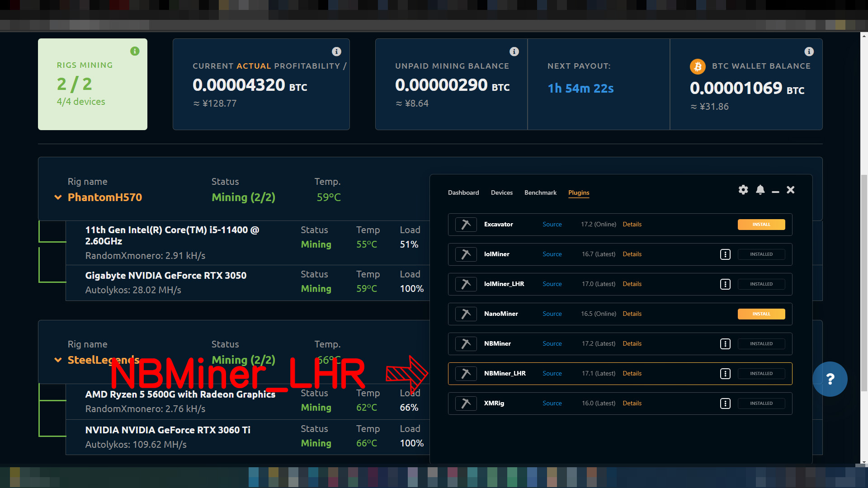Collapse the PhantomH570 rig

pos(58,197)
